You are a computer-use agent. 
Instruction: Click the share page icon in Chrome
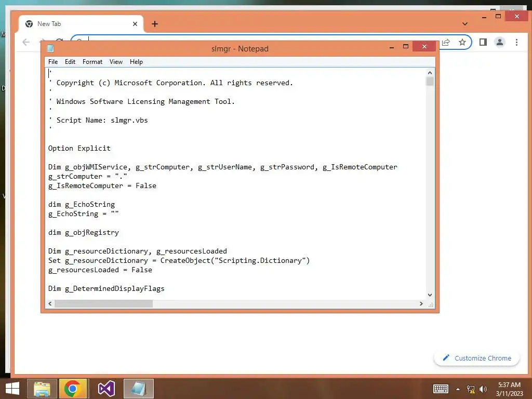point(446,42)
